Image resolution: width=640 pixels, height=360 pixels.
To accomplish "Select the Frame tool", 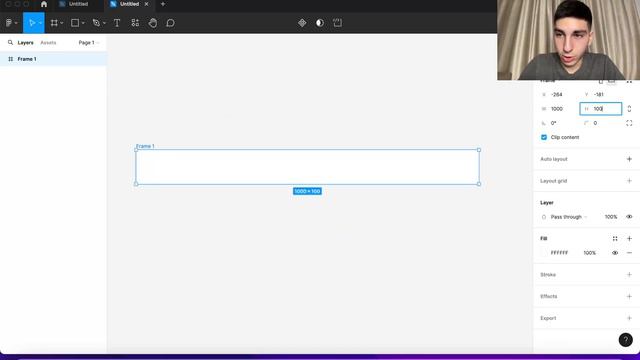I will click(54, 23).
